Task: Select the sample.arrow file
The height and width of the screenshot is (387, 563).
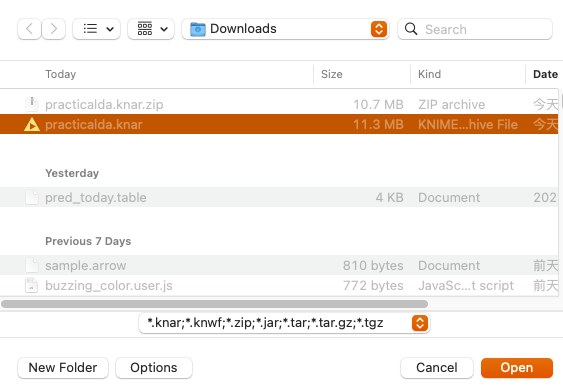Action: point(279,265)
